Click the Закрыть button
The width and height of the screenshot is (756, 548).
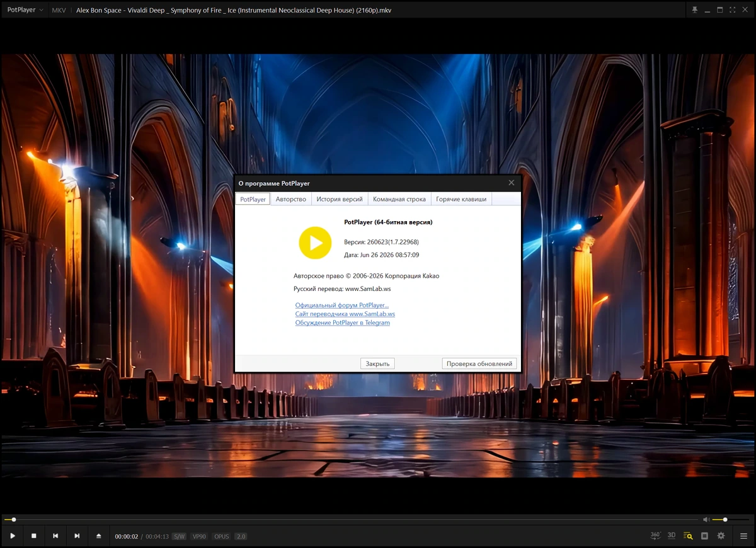[x=377, y=363]
